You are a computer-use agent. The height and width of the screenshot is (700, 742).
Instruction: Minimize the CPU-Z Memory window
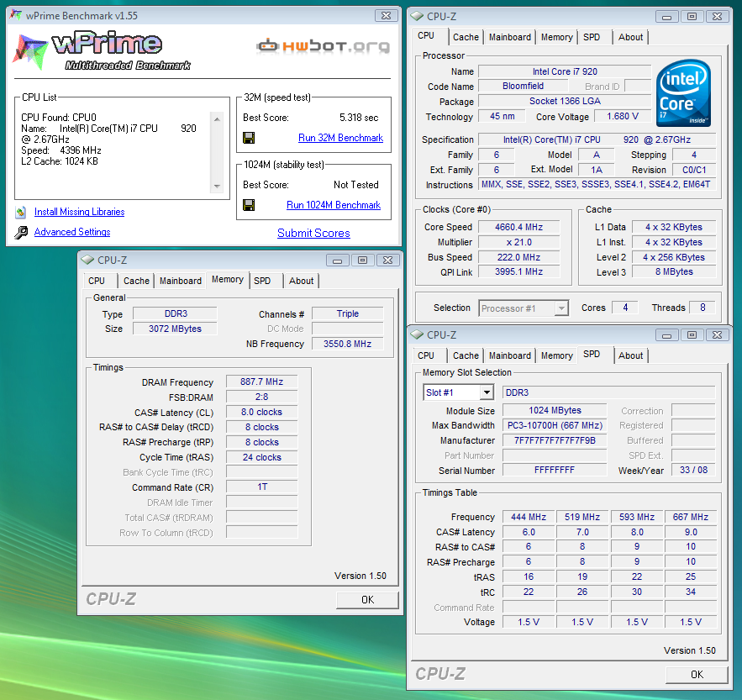click(x=338, y=261)
